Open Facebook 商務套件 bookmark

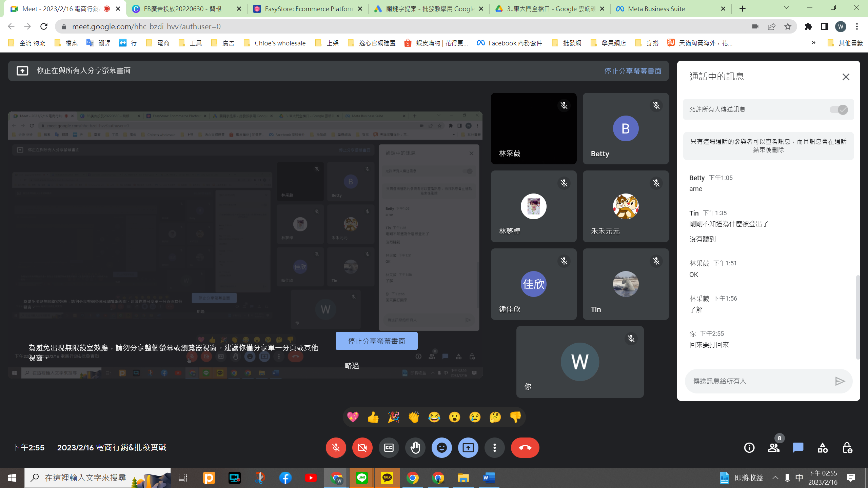pos(509,43)
